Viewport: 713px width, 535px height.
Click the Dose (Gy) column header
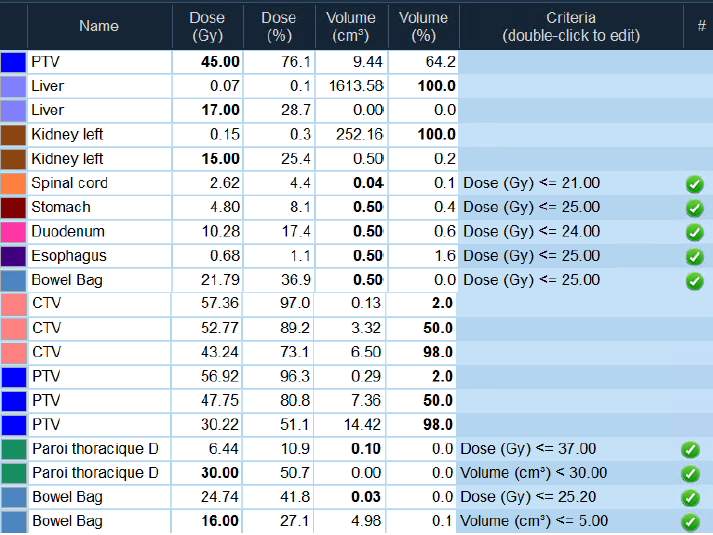tap(207, 26)
